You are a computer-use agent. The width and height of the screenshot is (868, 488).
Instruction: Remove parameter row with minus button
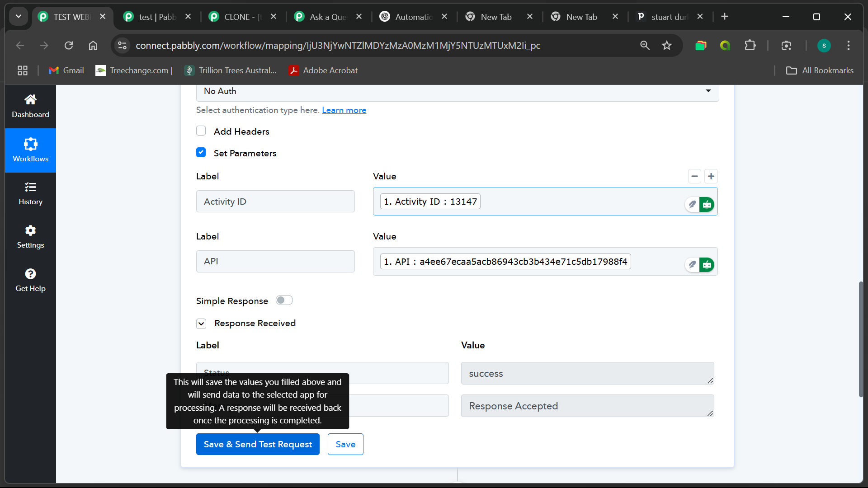pos(694,176)
